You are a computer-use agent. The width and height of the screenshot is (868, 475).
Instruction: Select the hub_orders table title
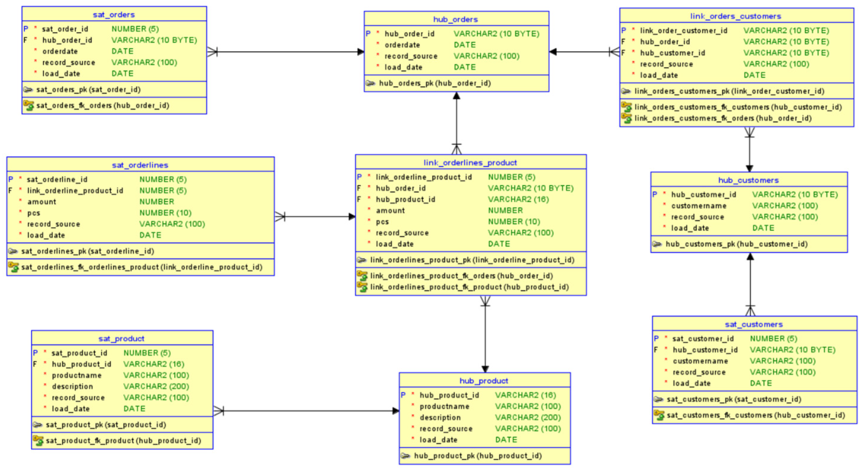tap(455, 19)
